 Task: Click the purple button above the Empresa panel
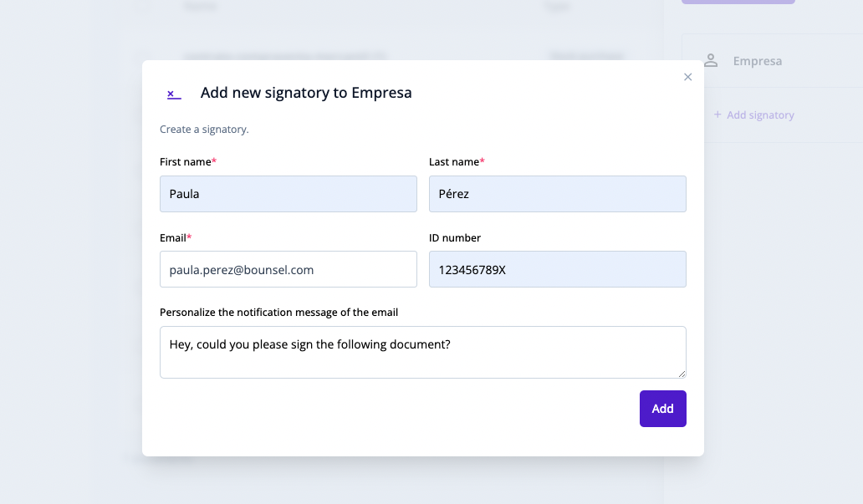click(x=738, y=2)
